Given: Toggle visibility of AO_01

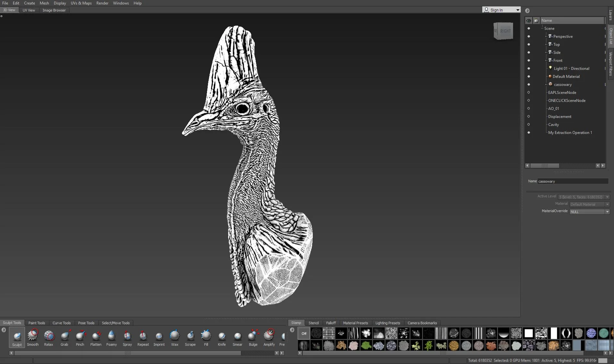Looking at the screenshot, I should pyautogui.click(x=529, y=108).
